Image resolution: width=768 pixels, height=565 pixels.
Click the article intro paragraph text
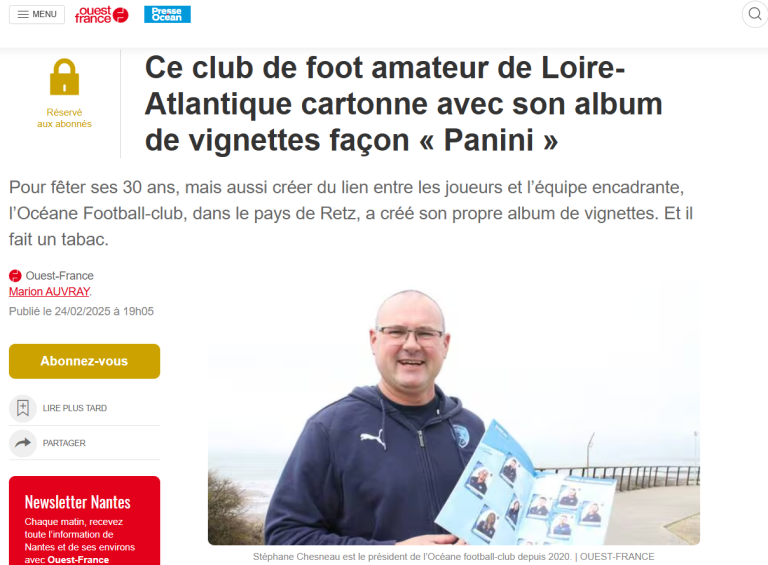coord(351,213)
